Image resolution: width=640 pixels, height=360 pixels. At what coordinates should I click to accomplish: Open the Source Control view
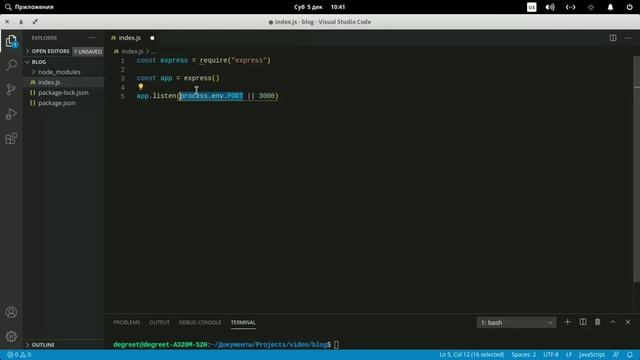11,89
